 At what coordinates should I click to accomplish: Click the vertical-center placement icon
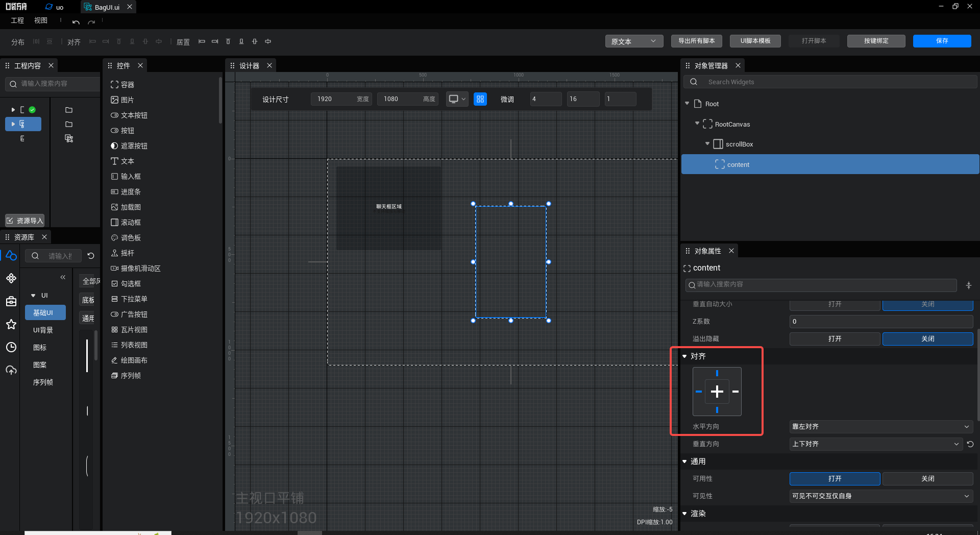255,41
